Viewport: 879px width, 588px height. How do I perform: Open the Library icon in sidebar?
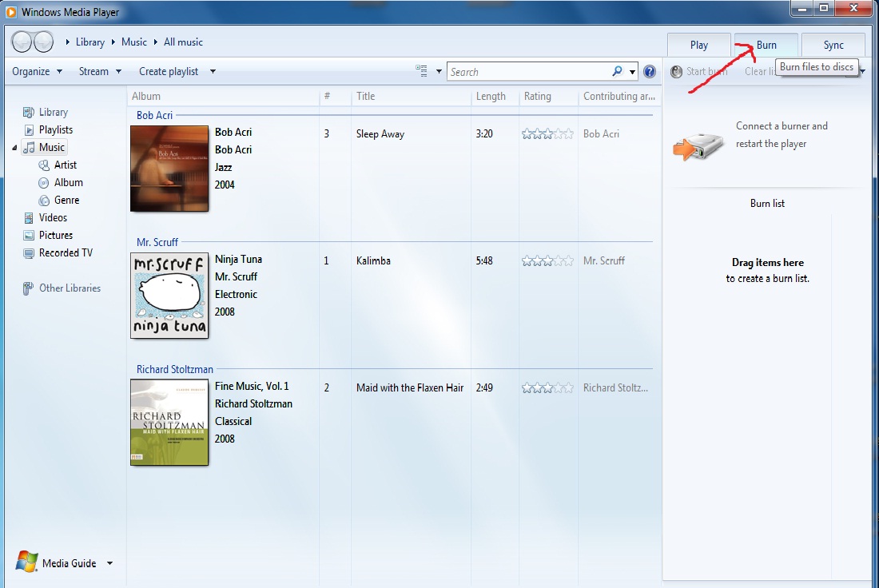(29, 112)
